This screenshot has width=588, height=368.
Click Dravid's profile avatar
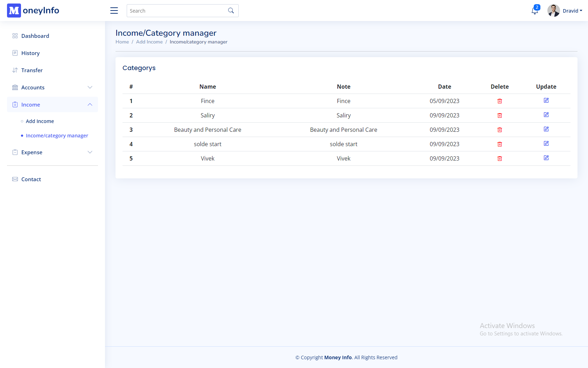(x=553, y=11)
